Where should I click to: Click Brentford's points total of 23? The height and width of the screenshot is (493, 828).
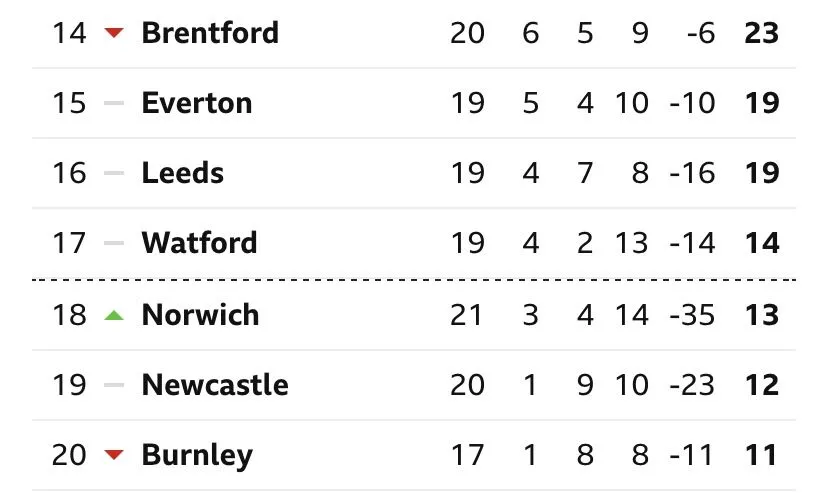(761, 33)
